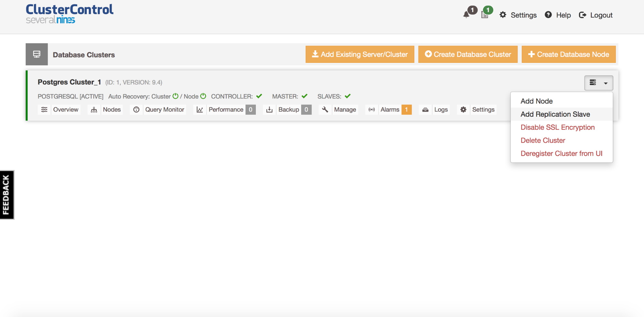
Task: Click the ID and VERSION 9.4 text
Action: click(134, 82)
